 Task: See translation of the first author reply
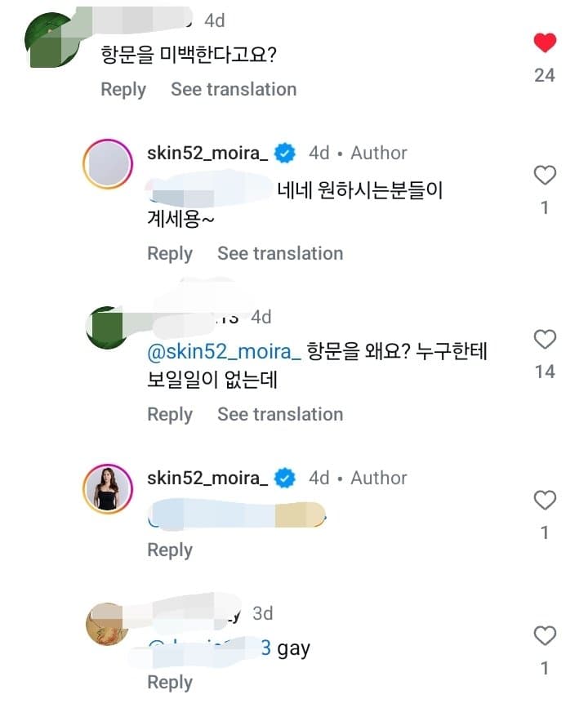pyautogui.click(x=280, y=254)
